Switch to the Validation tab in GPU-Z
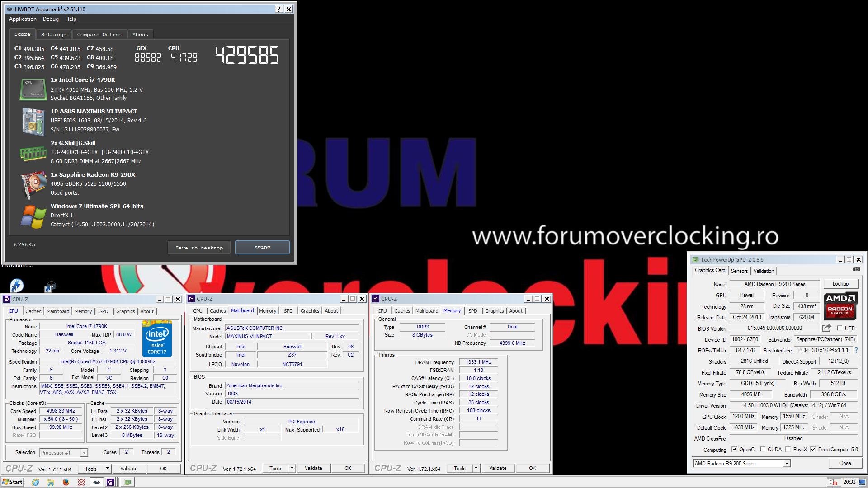The image size is (868, 488). click(x=764, y=271)
